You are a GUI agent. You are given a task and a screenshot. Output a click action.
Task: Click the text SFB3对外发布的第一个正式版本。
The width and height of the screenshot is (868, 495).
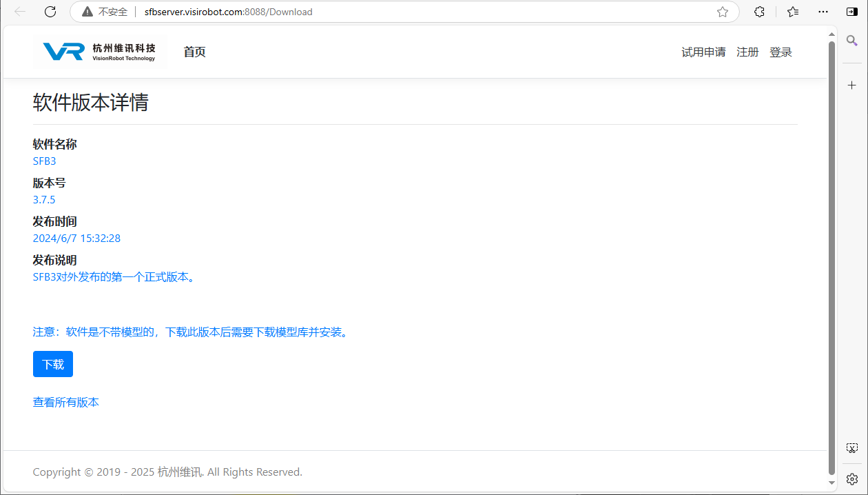point(116,277)
